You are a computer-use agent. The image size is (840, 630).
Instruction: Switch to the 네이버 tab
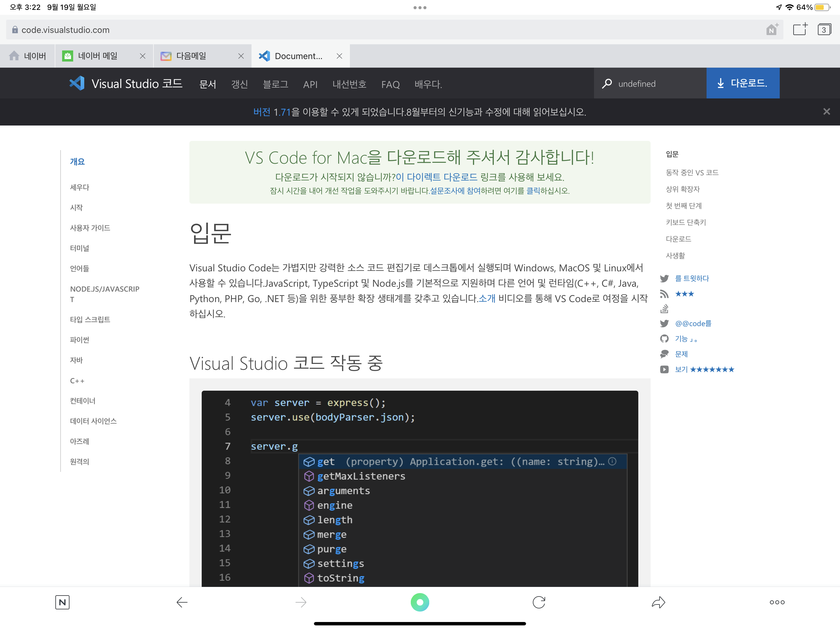tap(28, 56)
